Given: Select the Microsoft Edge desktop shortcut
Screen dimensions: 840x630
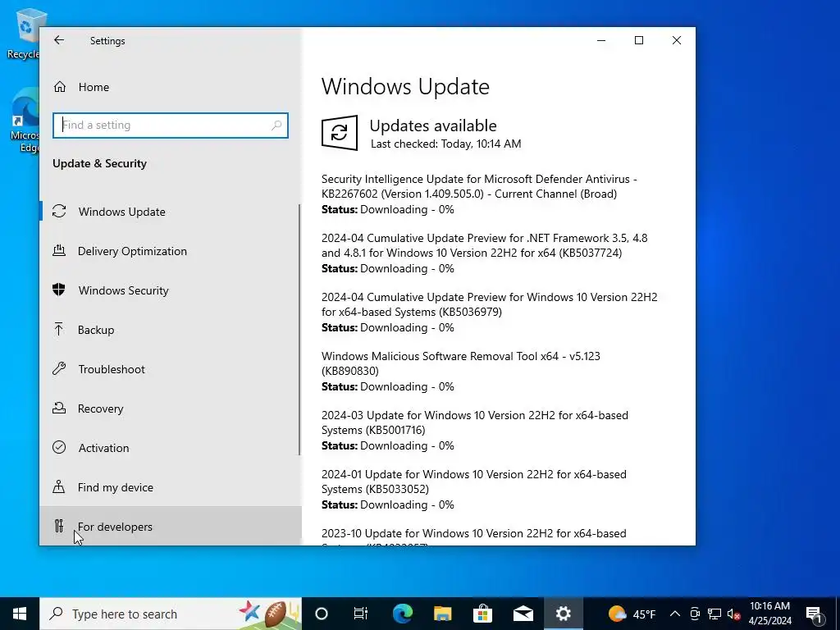Looking at the screenshot, I should (x=25, y=121).
